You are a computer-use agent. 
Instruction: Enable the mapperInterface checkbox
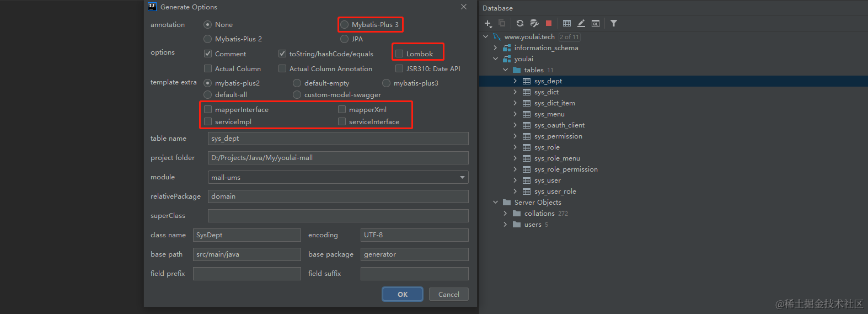pos(208,109)
